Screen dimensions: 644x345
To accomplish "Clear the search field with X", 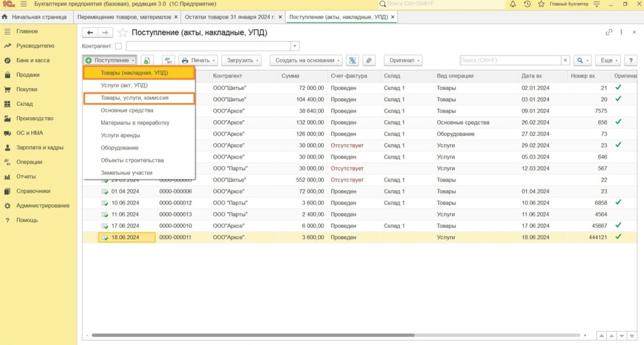I will click(565, 60).
